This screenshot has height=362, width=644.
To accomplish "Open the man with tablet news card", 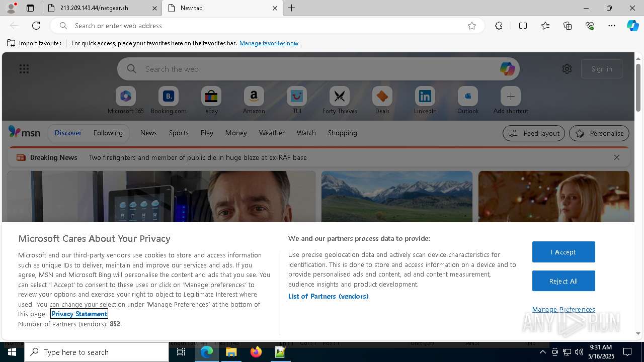I will pos(162,197).
